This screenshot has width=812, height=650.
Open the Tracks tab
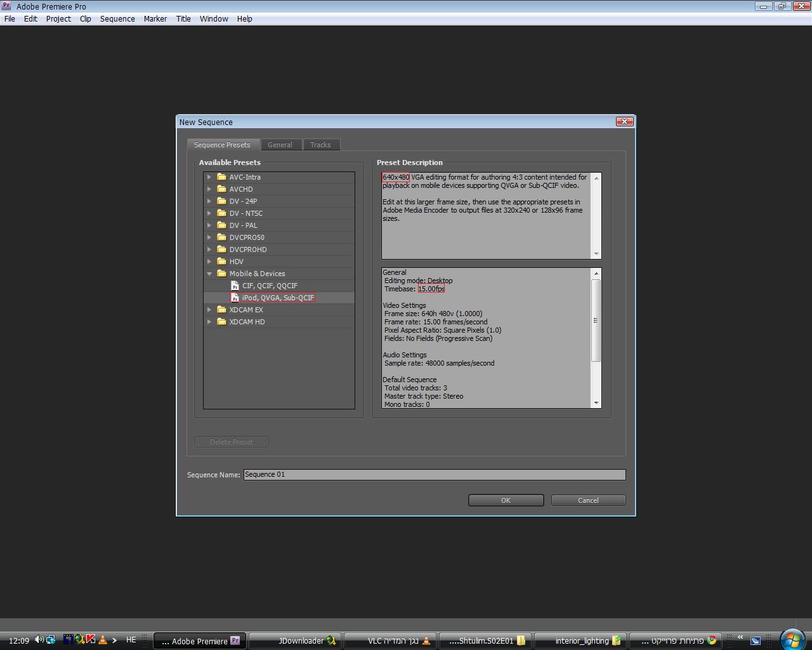(x=320, y=145)
